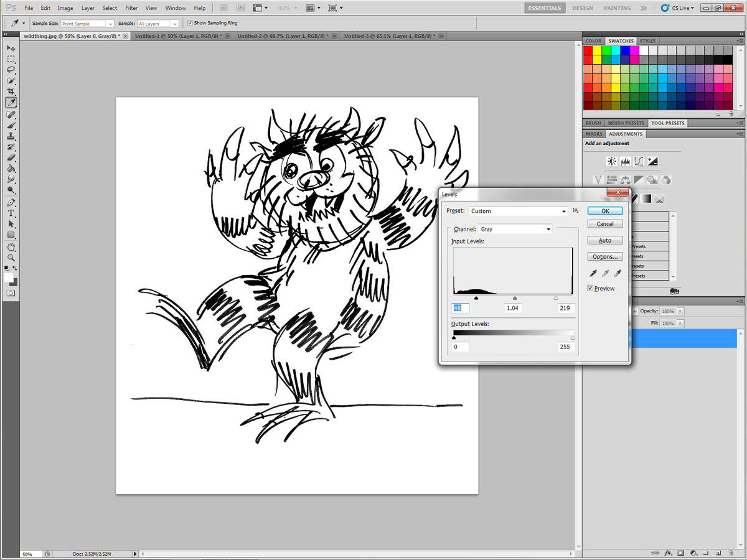This screenshot has width=747, height=560.
Task: Select the Eraser tool
Action: point(11,157)
